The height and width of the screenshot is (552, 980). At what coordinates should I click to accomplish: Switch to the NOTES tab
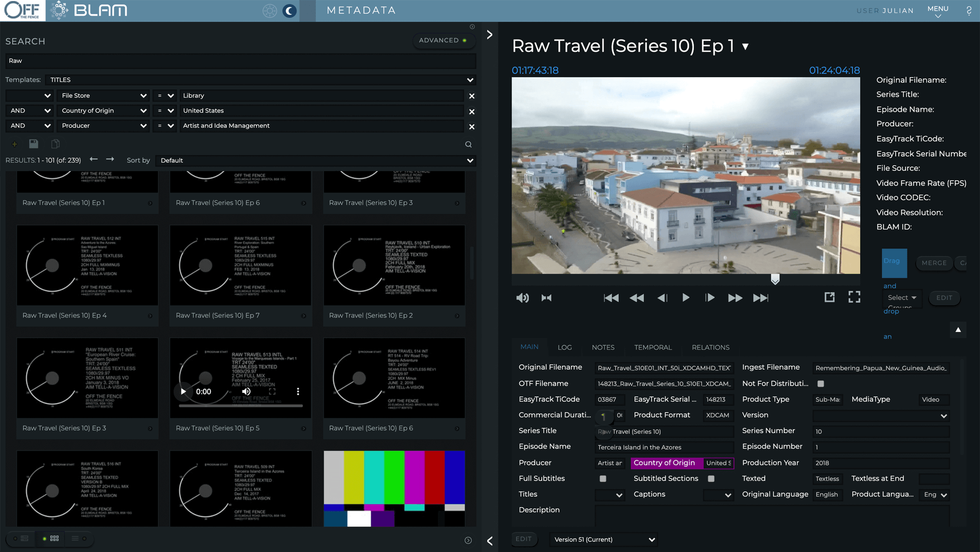(x=603, y=347)
